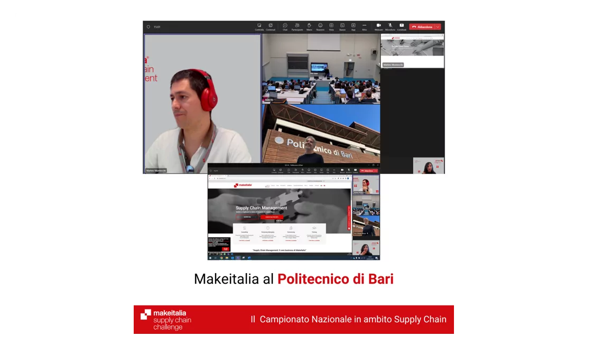Unmute Microfono in the top Teams window
Screen dimensions: 603x364
click(x=390, y=27)
